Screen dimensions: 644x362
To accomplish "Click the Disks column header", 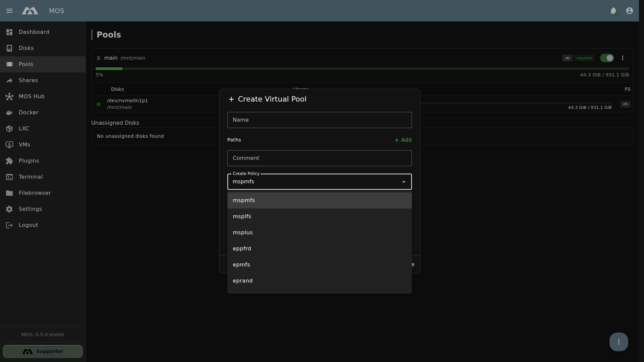I will coord(117,89).
